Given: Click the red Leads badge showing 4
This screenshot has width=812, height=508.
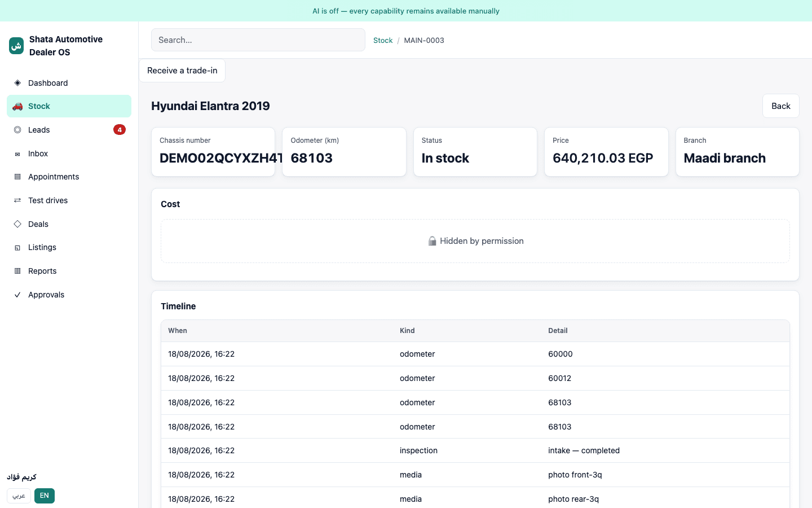Looking at the screenshot, I should pos(120,130).
